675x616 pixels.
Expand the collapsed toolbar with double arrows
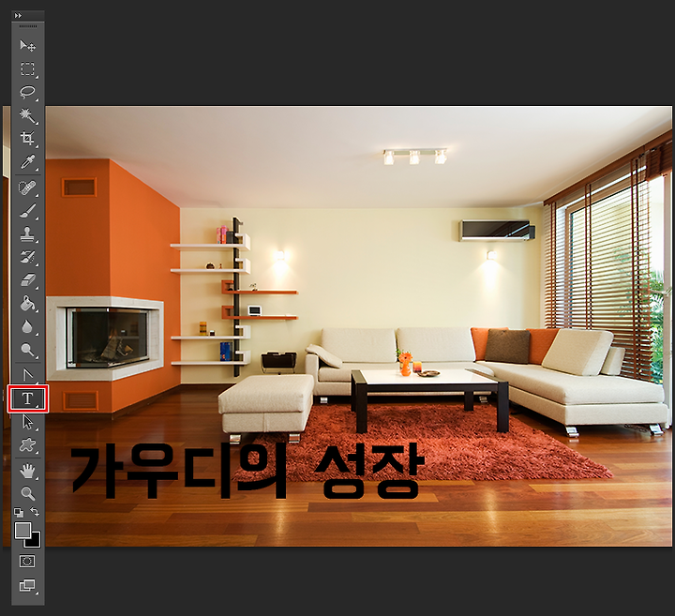coord(18,16)
